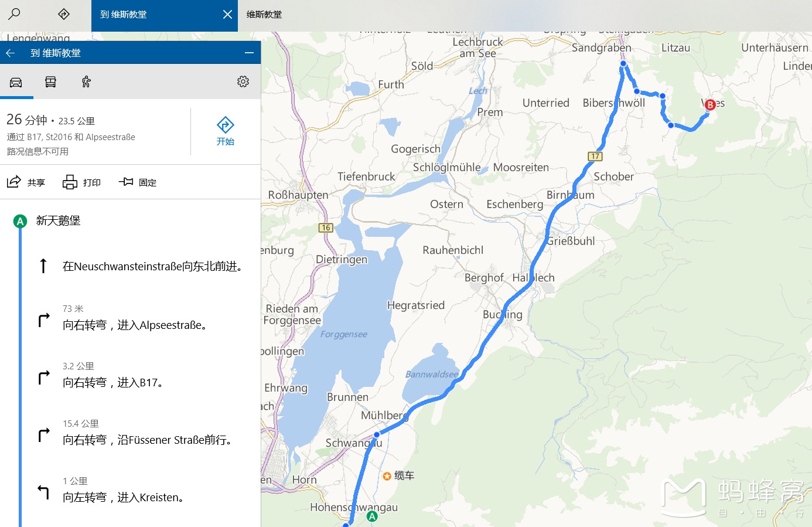The width and height of the screenshot is (812, 527).
Task: Click the green A marker in the directions list
Action: tap(20, 221)
